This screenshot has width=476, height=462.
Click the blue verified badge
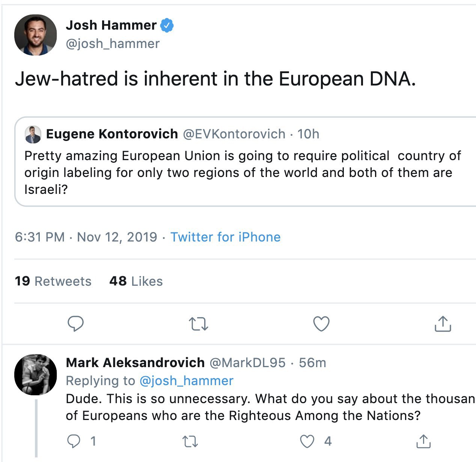(167, 25)
